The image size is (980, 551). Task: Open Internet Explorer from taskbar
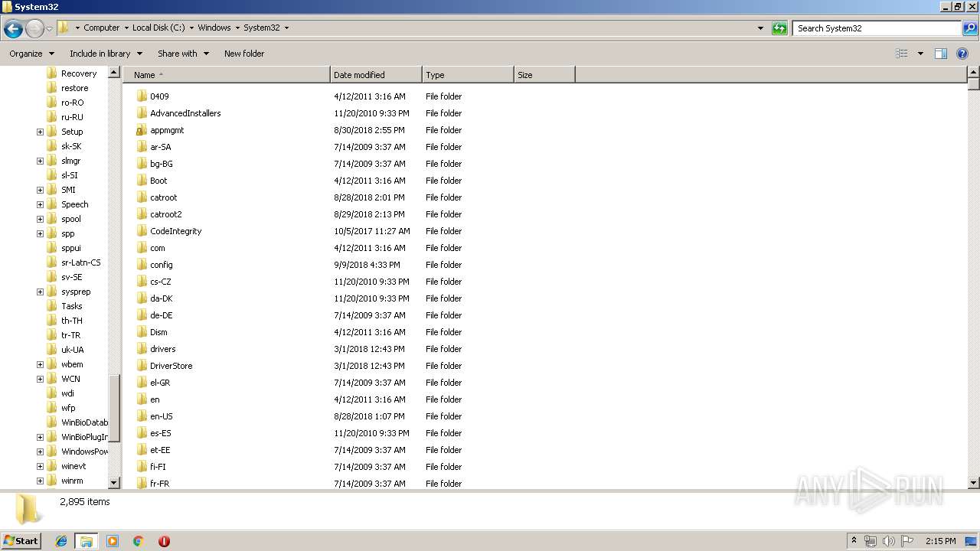tap(61, 541)
